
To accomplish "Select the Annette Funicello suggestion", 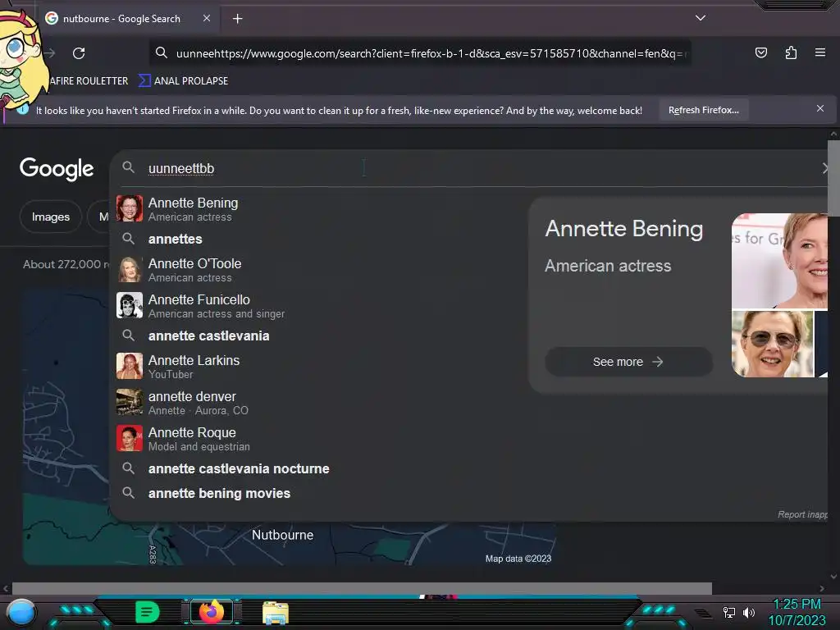I will [x=319, y=306].
